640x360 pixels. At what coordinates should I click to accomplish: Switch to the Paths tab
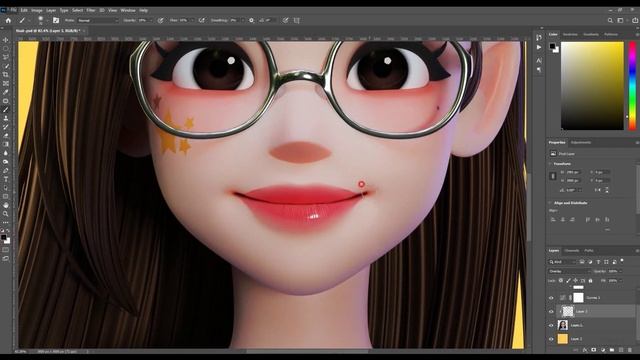click(589, 251)
